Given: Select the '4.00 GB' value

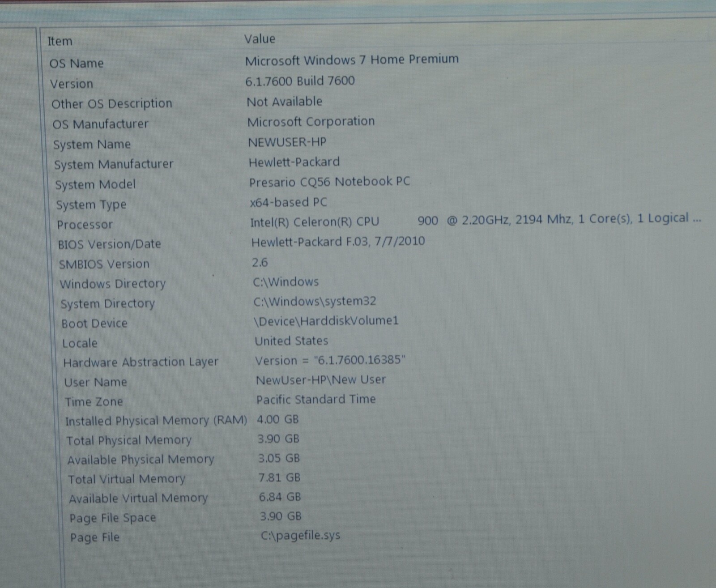Looking at the screenshot, I should tap(278, 419).
